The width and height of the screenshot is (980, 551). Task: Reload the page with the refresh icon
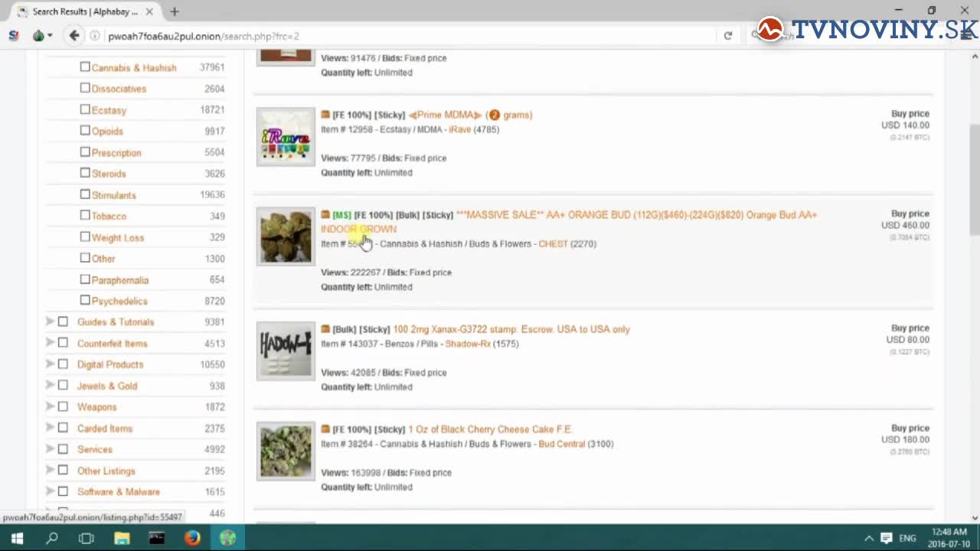[x=727, y=36]
